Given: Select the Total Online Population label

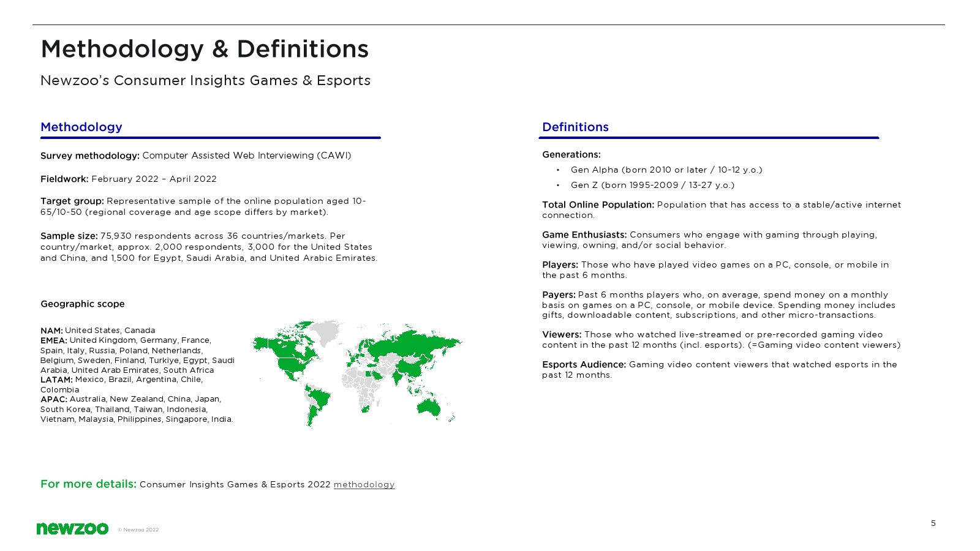Looking at the screenshot, I should [598, 204].
